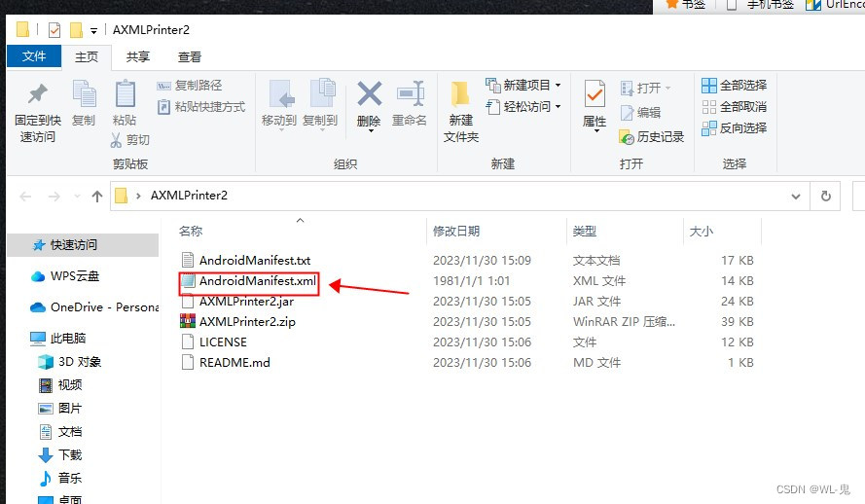Open the Easy access (轻松访问) dropdown
Viewport: 865px width, 504px height.
pyautogui.click(x=523, y=106)
